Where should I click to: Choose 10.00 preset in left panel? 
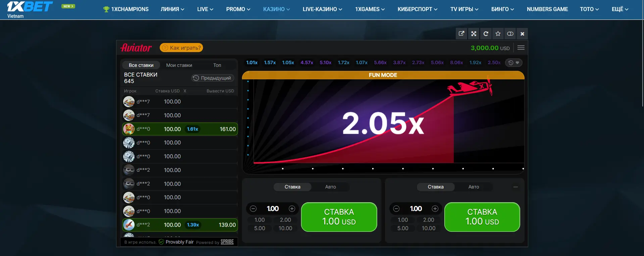[286, 228]
